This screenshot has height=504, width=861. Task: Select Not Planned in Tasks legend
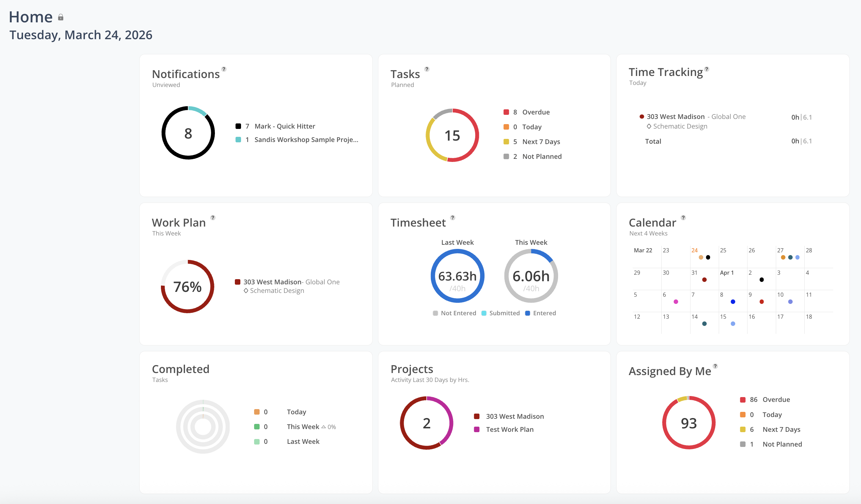pyautogui.click(x=542, y=156)
